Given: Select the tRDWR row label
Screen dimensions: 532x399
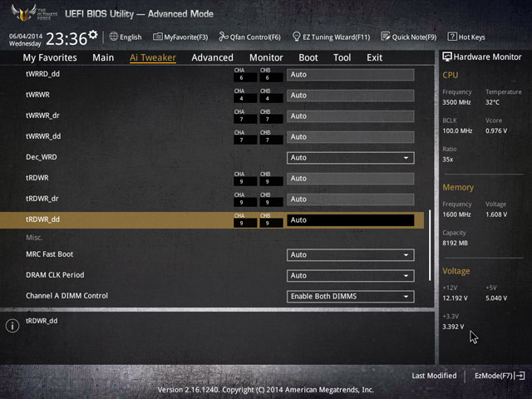Looking at the screenshot, I should (x=37, y=178).
